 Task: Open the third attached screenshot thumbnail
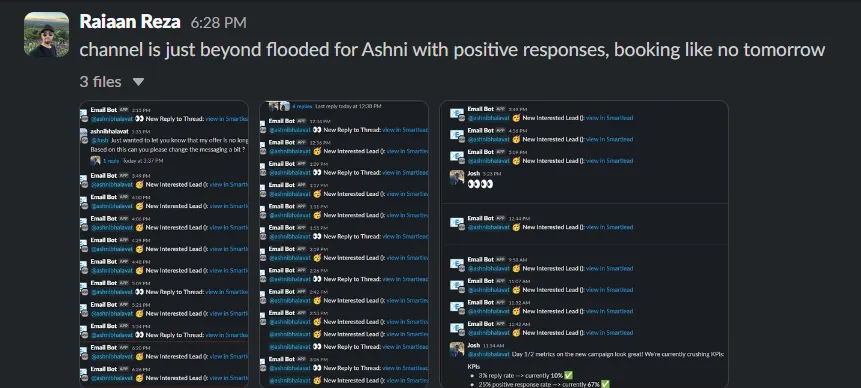584,244
